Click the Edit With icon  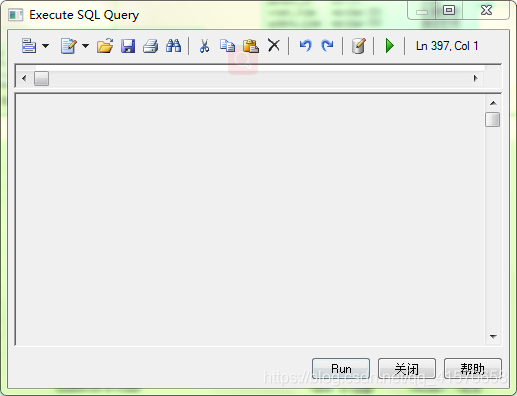coord(69,46)
